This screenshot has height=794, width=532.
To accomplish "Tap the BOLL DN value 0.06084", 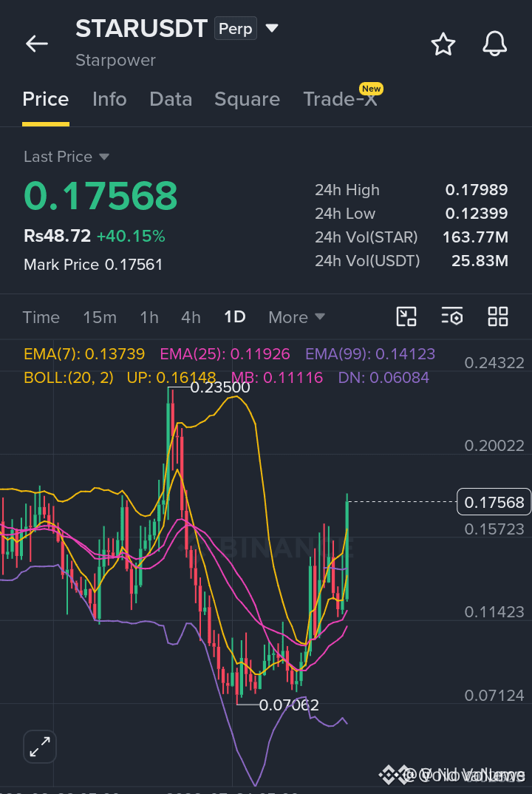I will [x=383, y=378].
